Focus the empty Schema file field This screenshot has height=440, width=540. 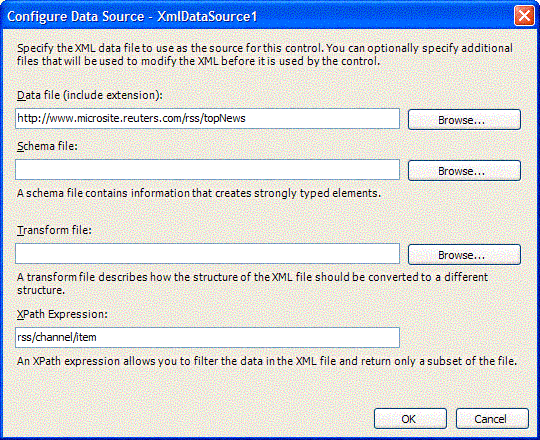pyautogui.click(x=207, y=169)
